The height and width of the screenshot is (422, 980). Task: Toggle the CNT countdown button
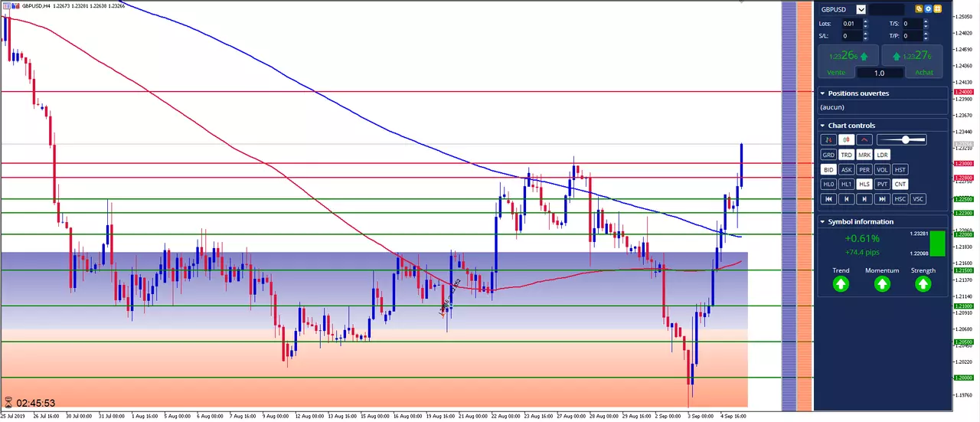click(x=900, y=184)
